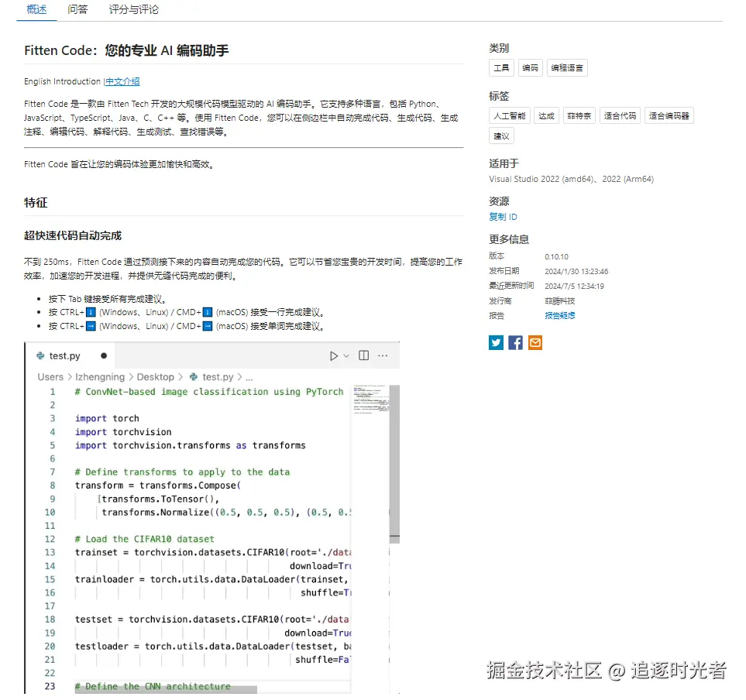
Task: Click 'Visual Studio 2022 (amd64)' compatibility text
Action: [542, 179]
